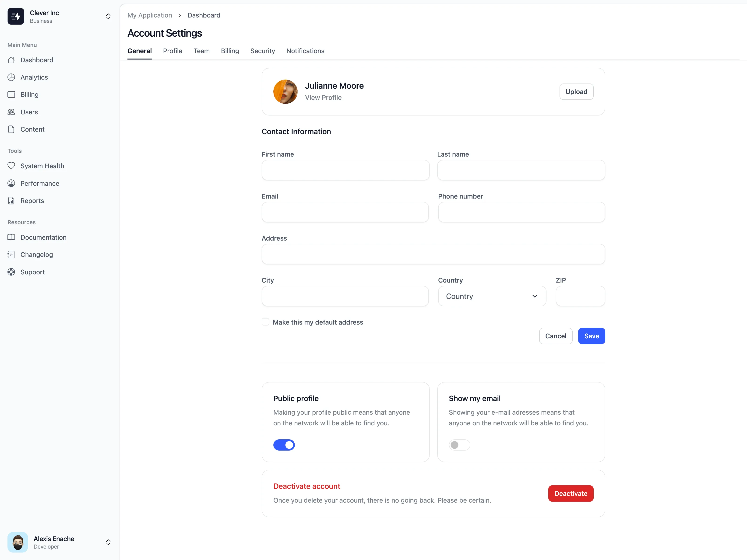Switch to the Security tab
Screen dimensions: 747x560
click(x=262, y=51)
